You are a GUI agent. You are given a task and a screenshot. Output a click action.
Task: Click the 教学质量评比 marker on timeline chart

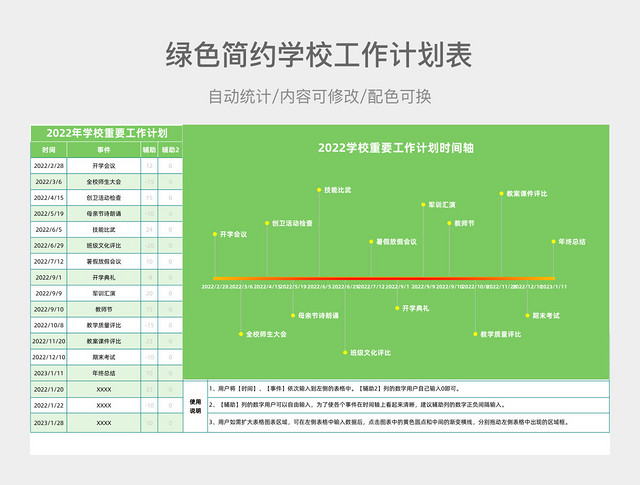point(476,334)
